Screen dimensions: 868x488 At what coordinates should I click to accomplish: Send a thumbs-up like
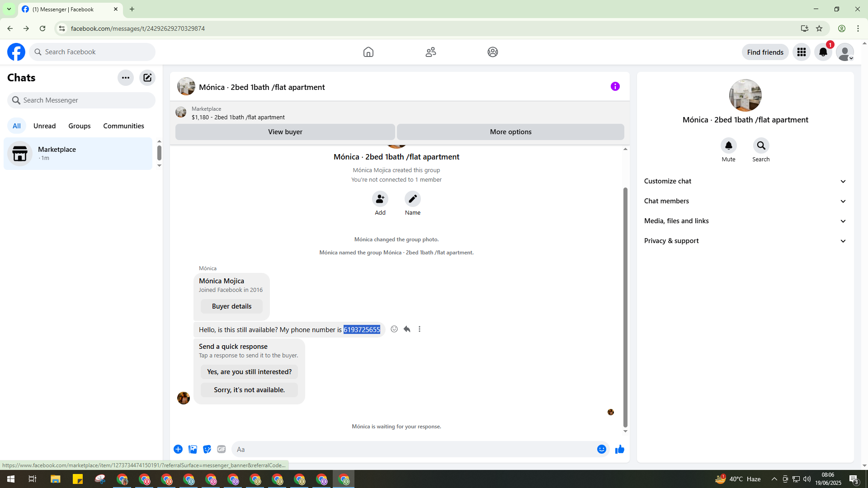click(x=620, y=449)
